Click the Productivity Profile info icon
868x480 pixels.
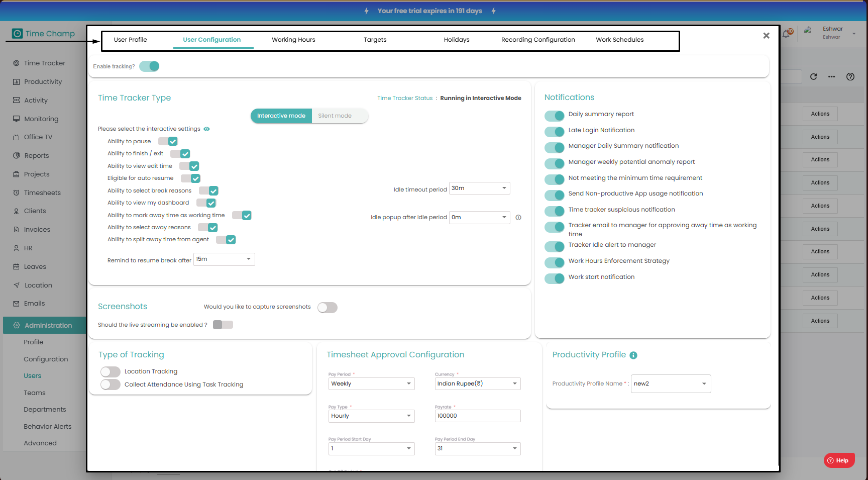pyautogui.click(x=633, y=355)
